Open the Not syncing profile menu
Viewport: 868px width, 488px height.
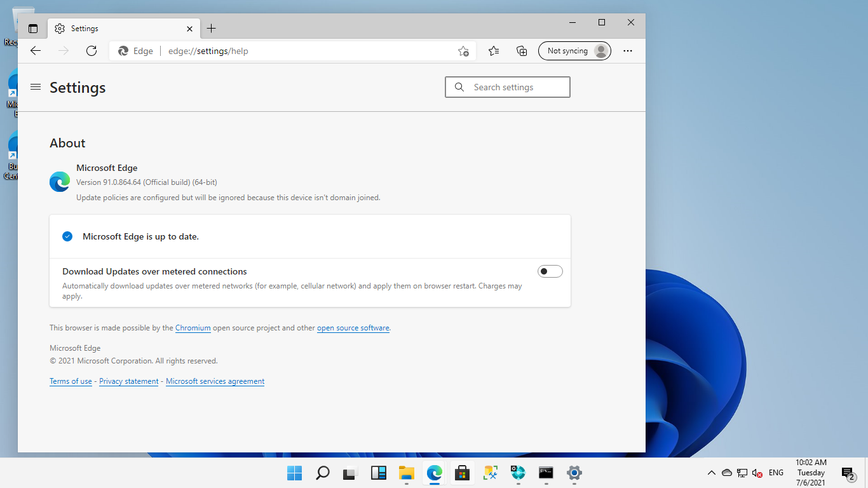click(574, 51)
